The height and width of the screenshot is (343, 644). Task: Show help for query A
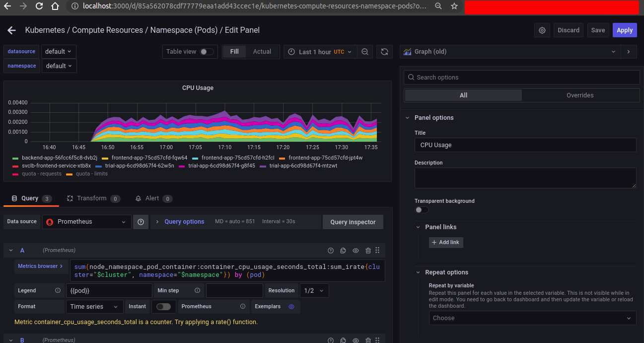pyautogui.click(x=331, y=251)
